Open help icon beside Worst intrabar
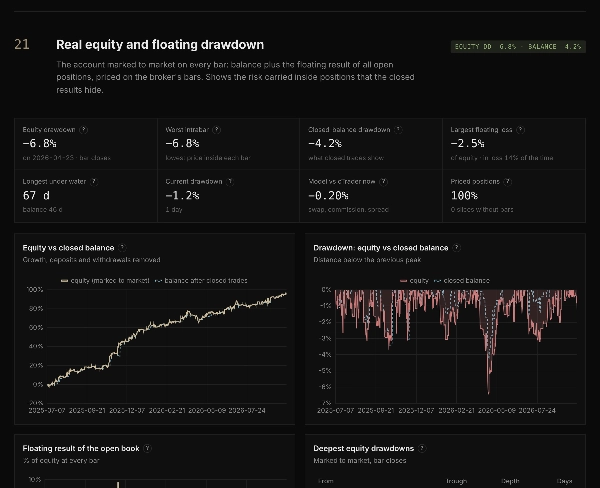Image resolution: width=600 pixels, height=488 pixels. pos(217,130)
